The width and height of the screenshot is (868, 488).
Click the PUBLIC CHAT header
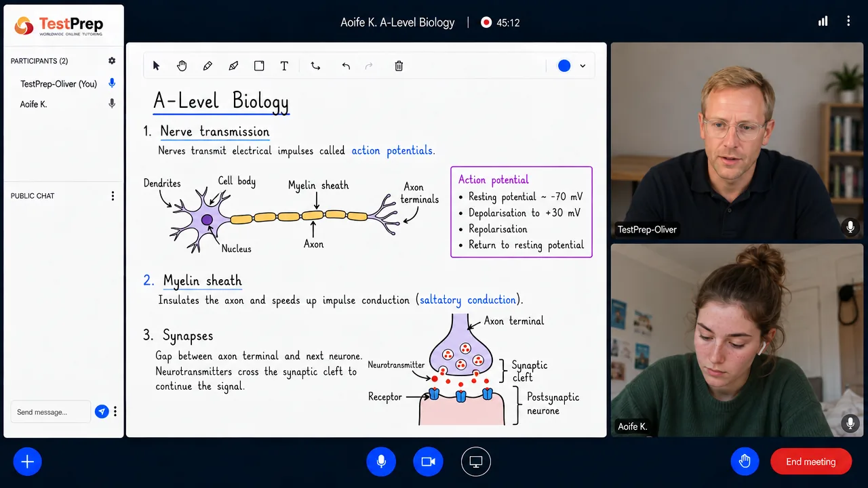(33, 196)
